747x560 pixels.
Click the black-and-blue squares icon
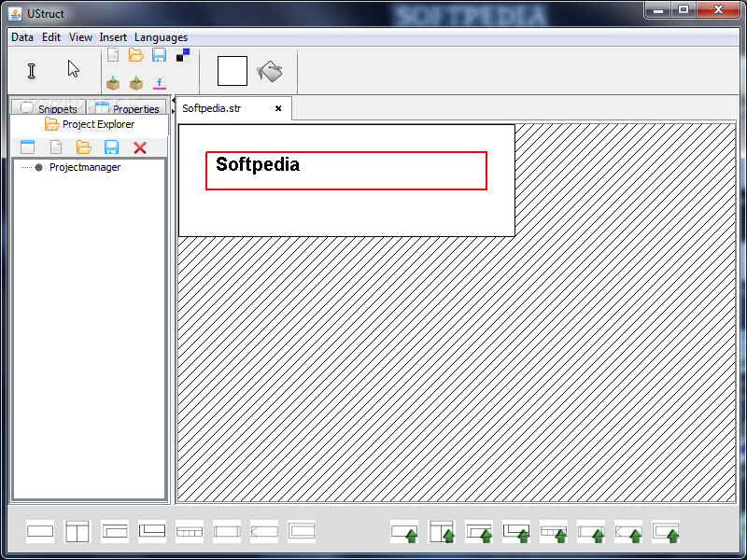[183, 55]
